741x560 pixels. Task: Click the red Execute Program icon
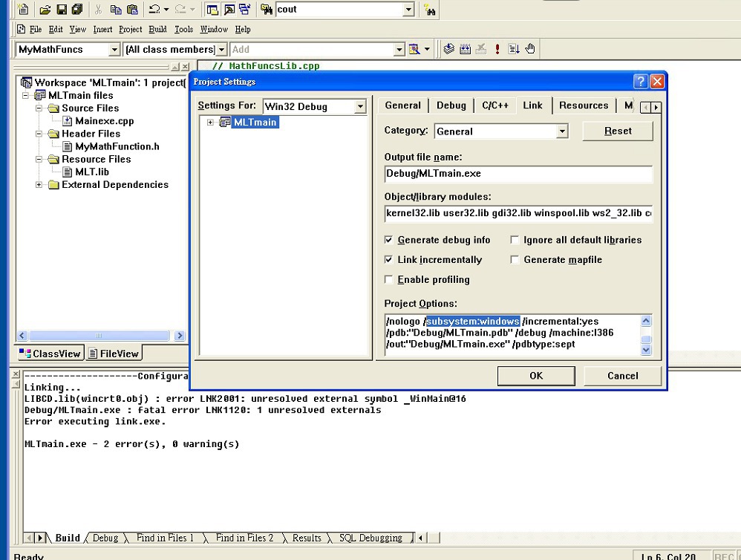coord(497,49)
